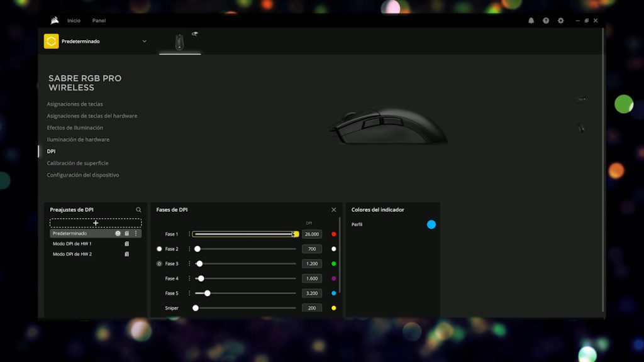The width and height of the screenshot is (644, 362).
Task: Open the green color swatch for Fase 3
Action: coord(333,263)
